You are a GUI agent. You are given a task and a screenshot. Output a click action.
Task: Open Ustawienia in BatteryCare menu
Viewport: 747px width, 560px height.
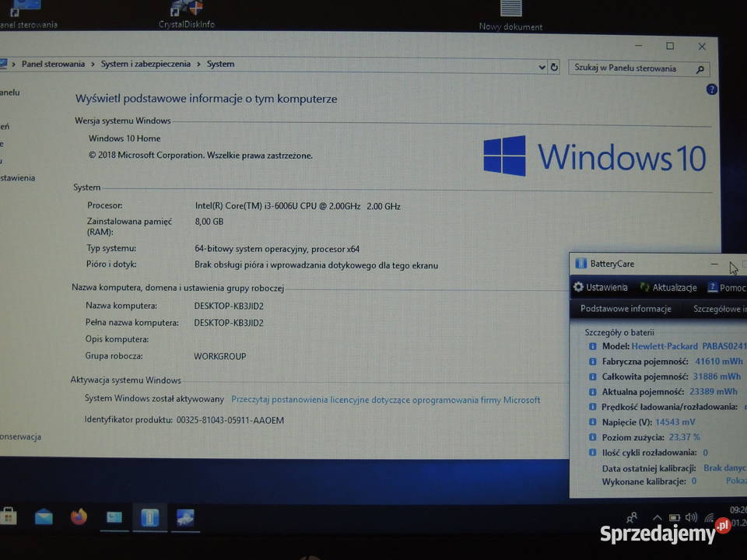606,287
